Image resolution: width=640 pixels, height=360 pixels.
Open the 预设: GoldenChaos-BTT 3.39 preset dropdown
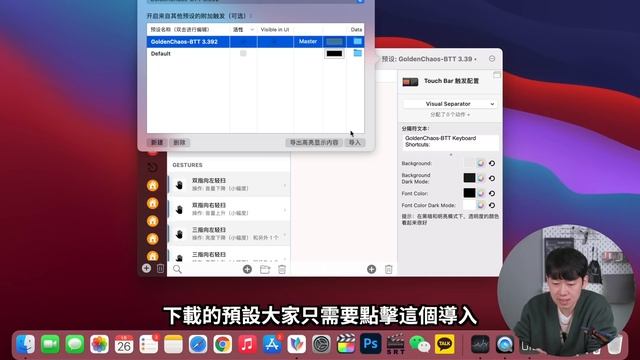coord(429,59)
